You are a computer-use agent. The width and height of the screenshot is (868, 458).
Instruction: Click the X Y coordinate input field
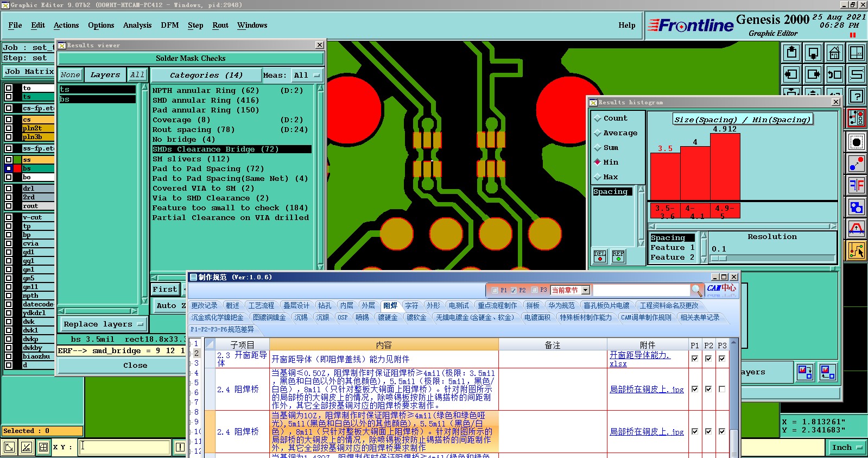point(125,447)
